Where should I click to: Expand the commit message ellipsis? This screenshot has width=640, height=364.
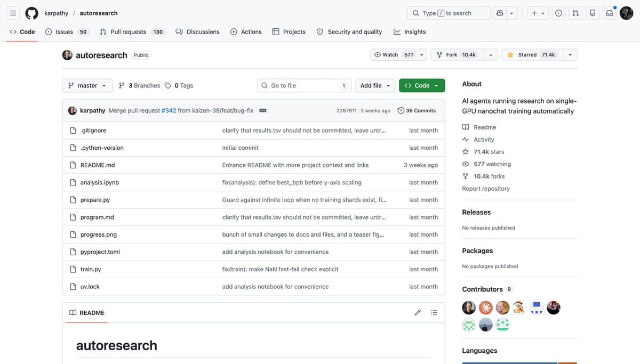(263, 111)
